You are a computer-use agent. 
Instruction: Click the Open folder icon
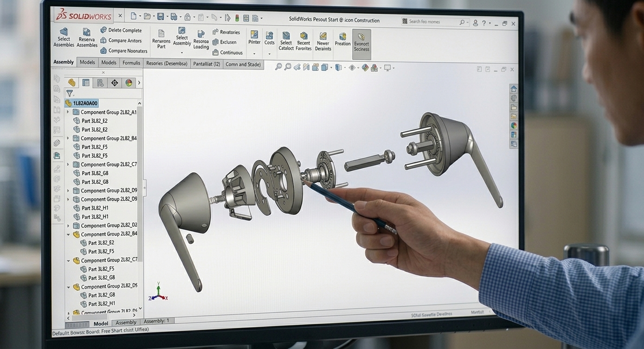pos(147,17)
